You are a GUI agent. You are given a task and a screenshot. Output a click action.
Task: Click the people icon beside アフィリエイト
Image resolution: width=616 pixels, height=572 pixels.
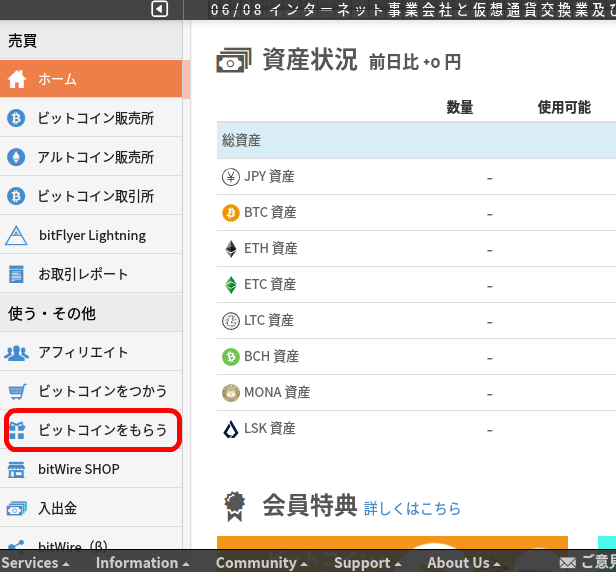click(16, 353)
